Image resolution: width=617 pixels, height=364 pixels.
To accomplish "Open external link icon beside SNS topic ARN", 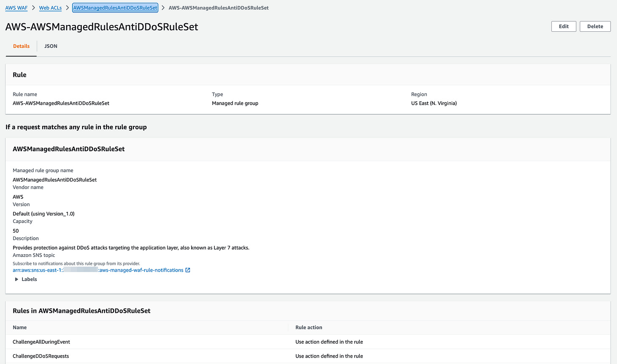I will 188,270.
